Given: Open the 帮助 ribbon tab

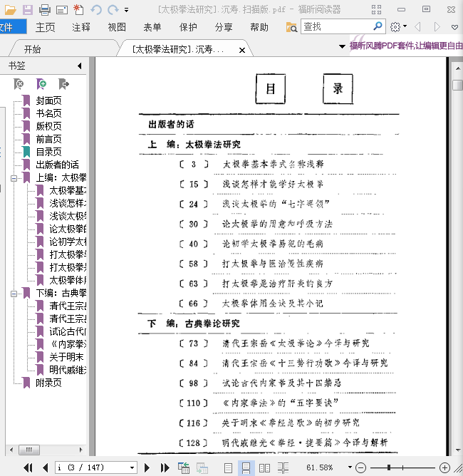Looking at the screenshot, I should pyautogui.click(x=259, y=27).
